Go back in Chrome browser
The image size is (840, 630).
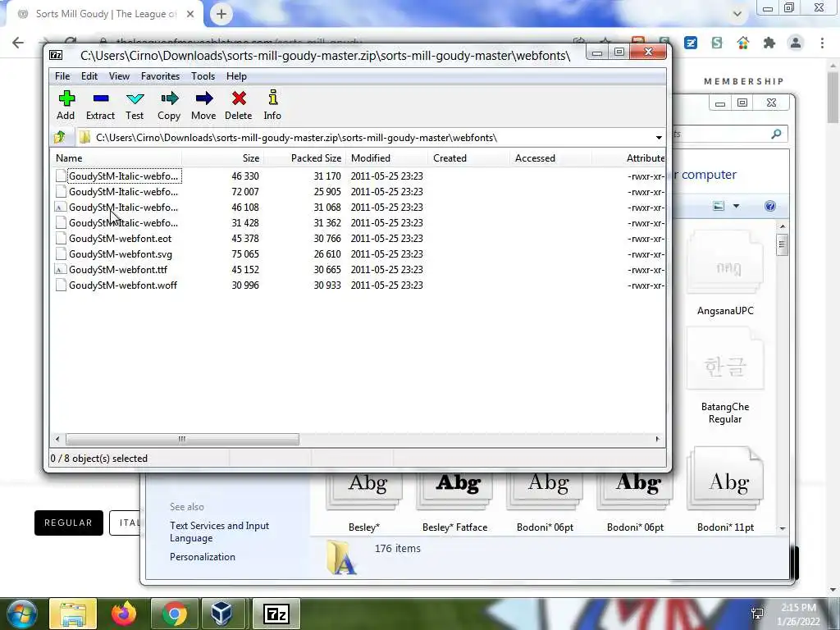pyautogui.click(x=18, y=43)
